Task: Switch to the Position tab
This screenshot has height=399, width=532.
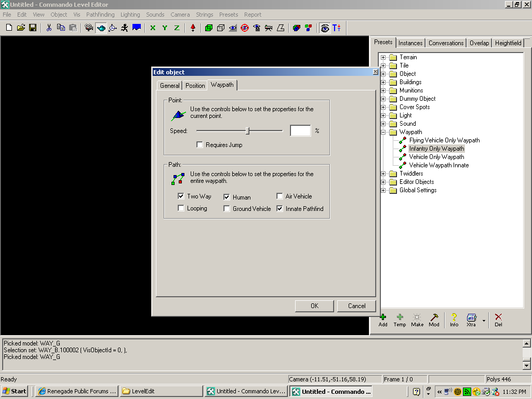Action: [195, 86]
